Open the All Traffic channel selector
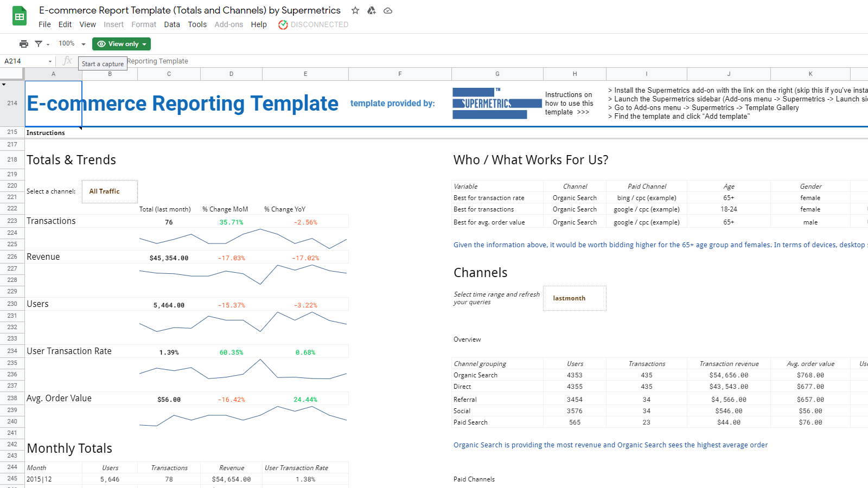The image size is (868, 488). pyautogui.click(x=110, y=191)
